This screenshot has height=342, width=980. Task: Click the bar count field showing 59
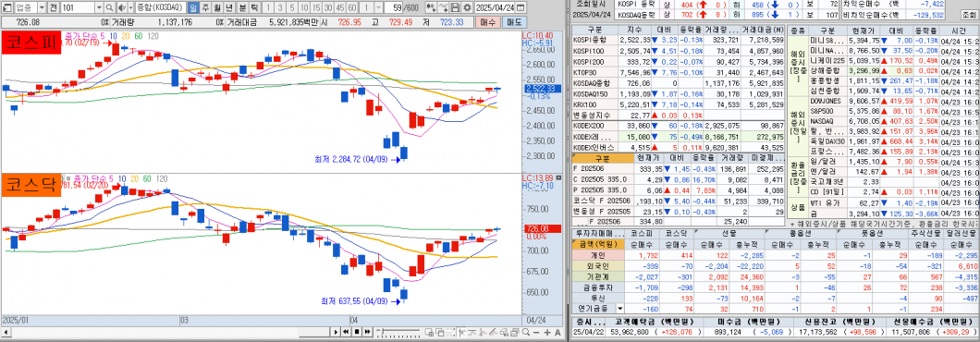393,7
